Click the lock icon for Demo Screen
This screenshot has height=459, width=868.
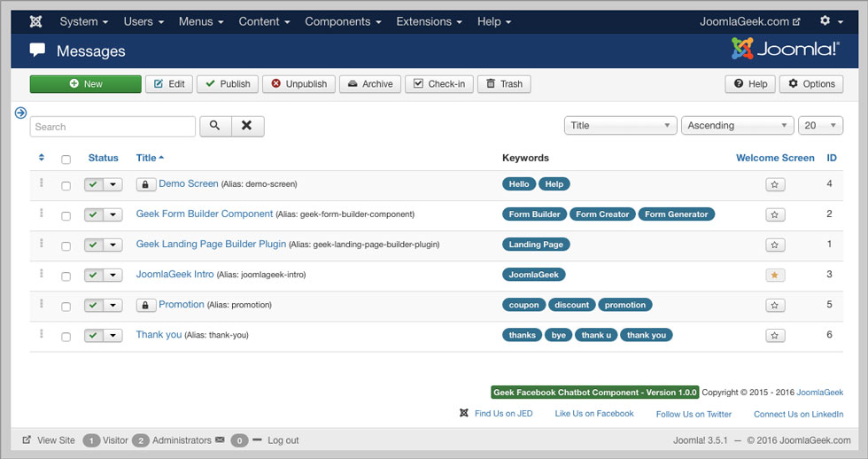click(x=145, y=184)
